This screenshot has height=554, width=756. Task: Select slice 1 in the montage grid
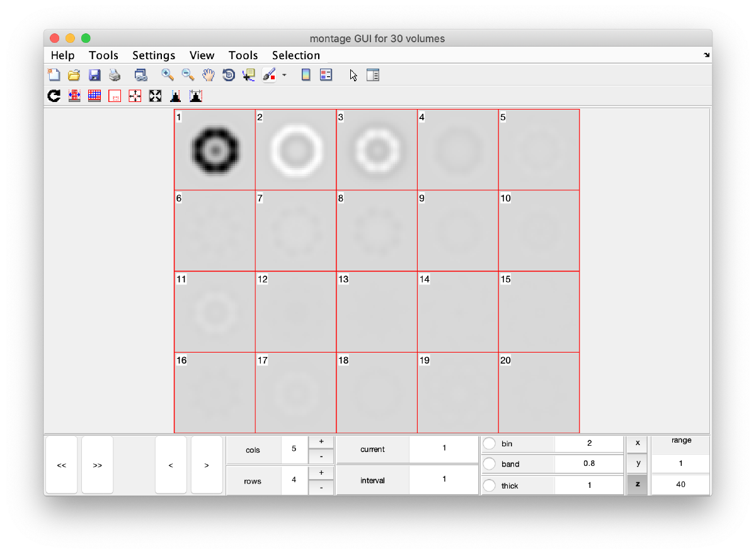[x=214, y=149]
